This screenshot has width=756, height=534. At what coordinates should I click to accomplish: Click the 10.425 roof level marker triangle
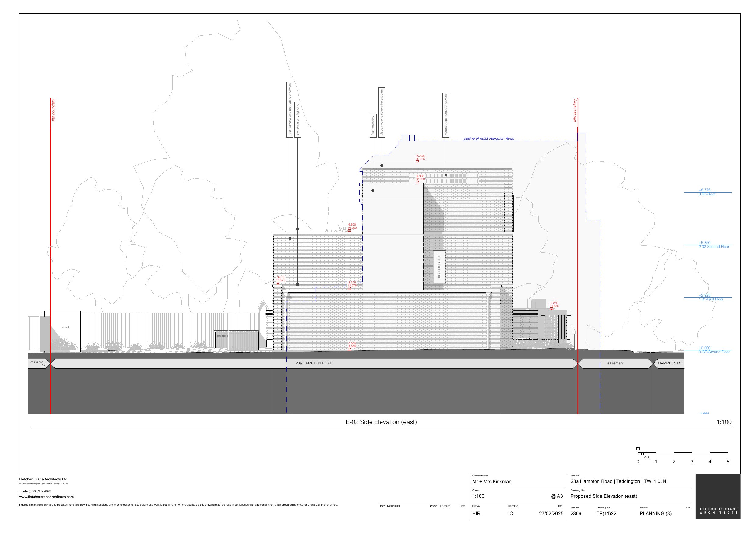click(417, 162)
